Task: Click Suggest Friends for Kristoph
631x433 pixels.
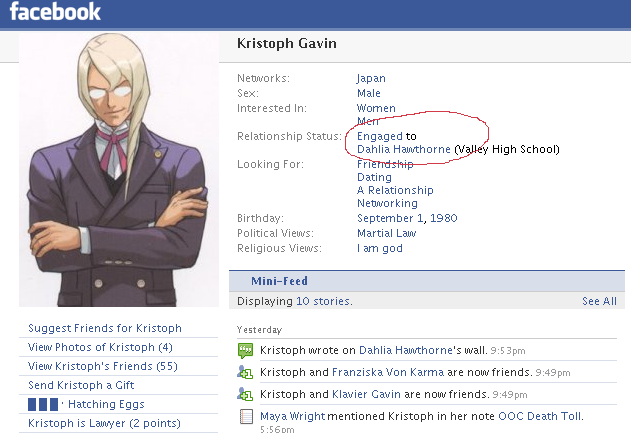Action: click(105, 328)
